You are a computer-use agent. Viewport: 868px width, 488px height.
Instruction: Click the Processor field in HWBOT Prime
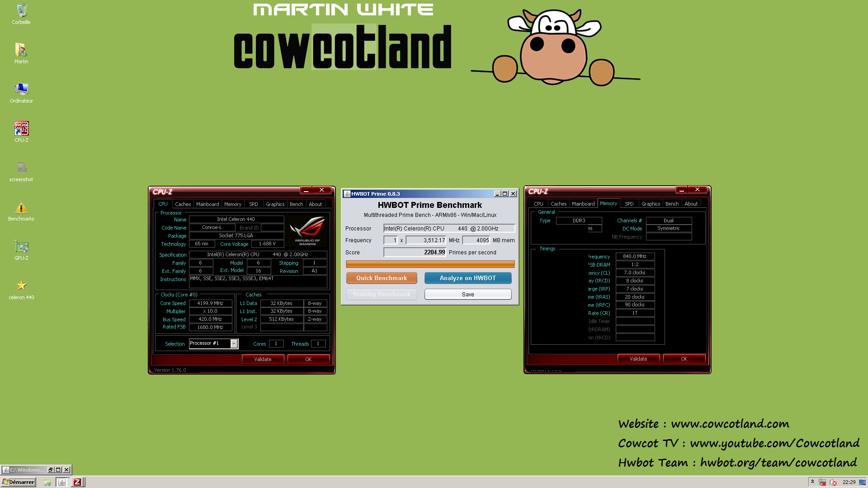[x=449, y=229]
